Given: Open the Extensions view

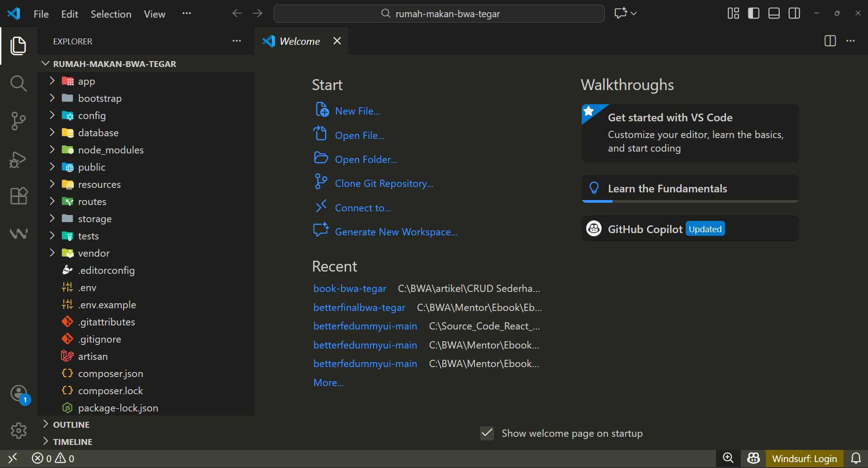Looking at the screenshot, I should point(18,196).
